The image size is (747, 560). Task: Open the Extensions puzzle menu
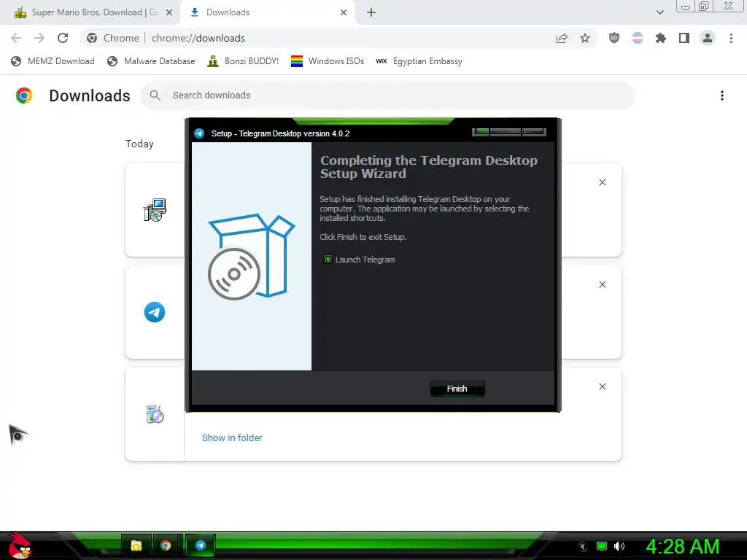pos(661,38)
